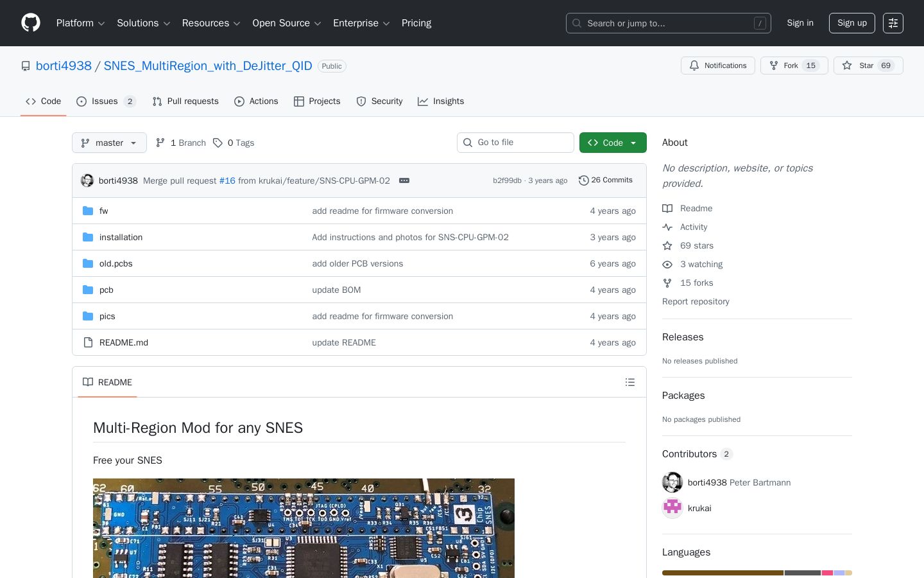Expand the green Code dropdown
924x578 pixels.
[x=613, y=143]
